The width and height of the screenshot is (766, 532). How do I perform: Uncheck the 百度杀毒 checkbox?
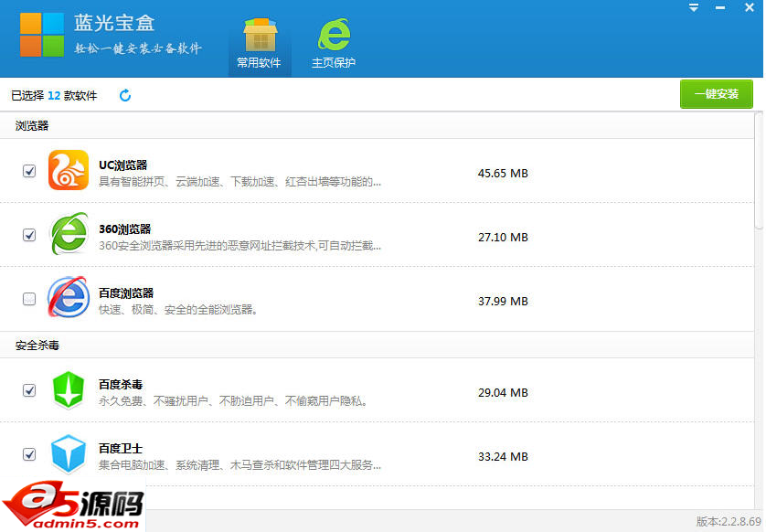29,390
